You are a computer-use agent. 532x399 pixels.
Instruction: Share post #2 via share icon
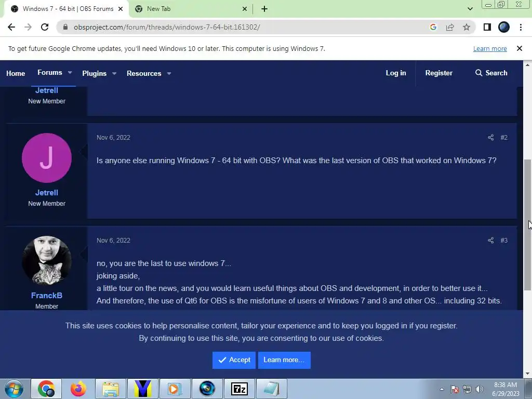(490, 137)
